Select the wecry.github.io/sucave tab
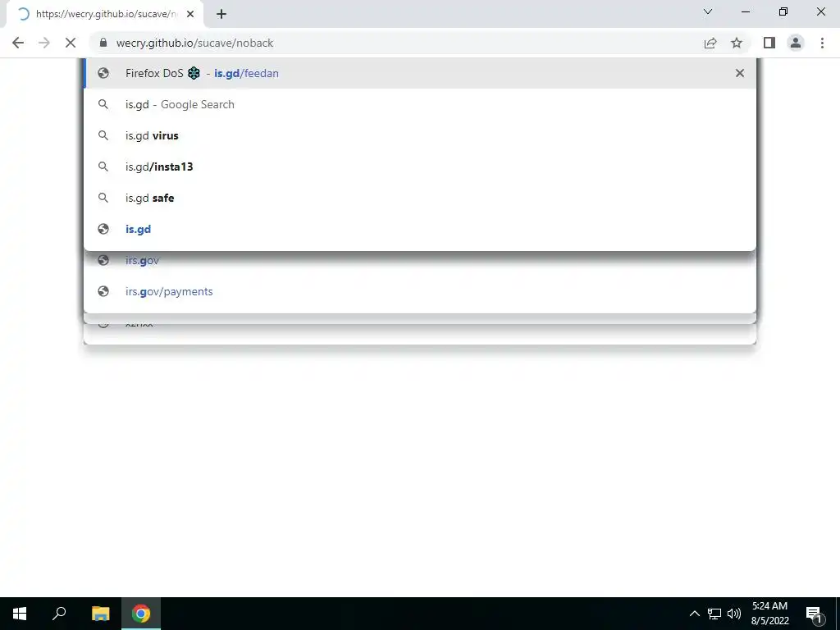The height and width of the screenshot is (630, 840). 104,14
